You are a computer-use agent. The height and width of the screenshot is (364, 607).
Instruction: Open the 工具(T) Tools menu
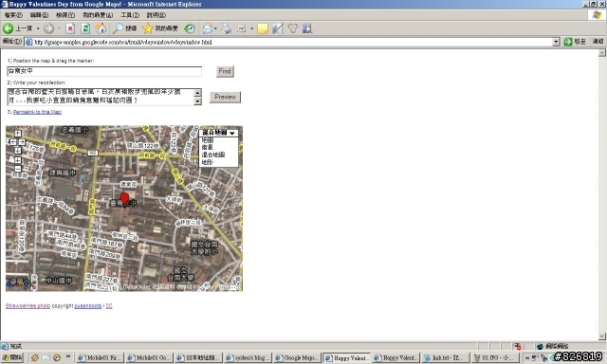point(130,15)
